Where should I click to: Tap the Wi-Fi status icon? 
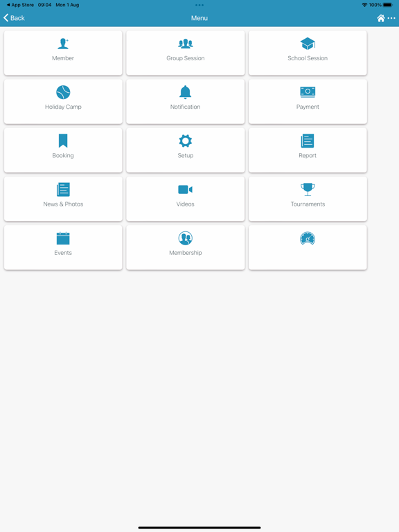click(364, 5)
